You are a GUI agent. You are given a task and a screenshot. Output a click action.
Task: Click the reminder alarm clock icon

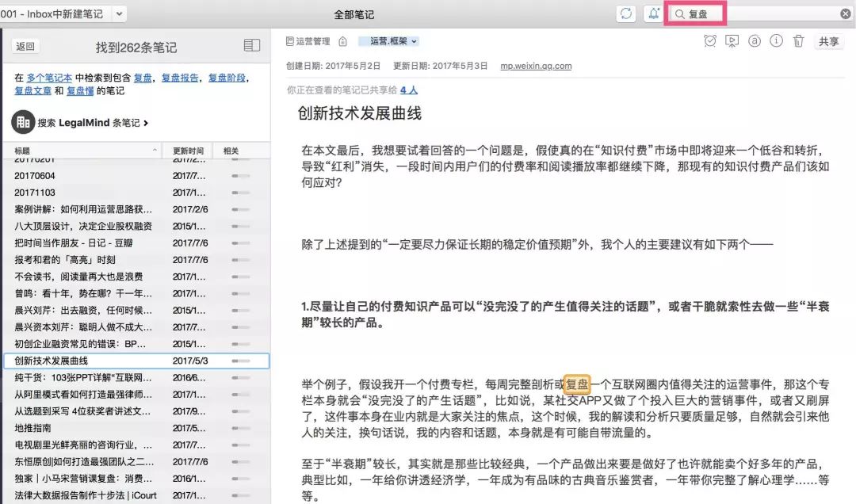[709, 41]
